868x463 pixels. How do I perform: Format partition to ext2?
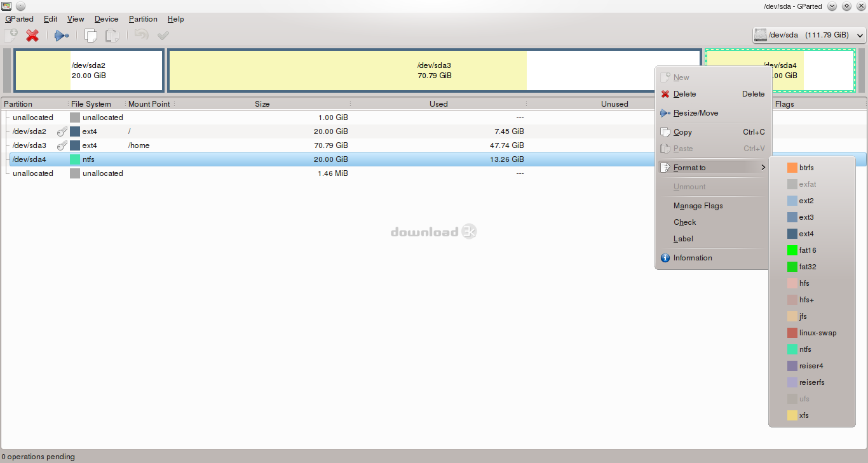(811, 201)
